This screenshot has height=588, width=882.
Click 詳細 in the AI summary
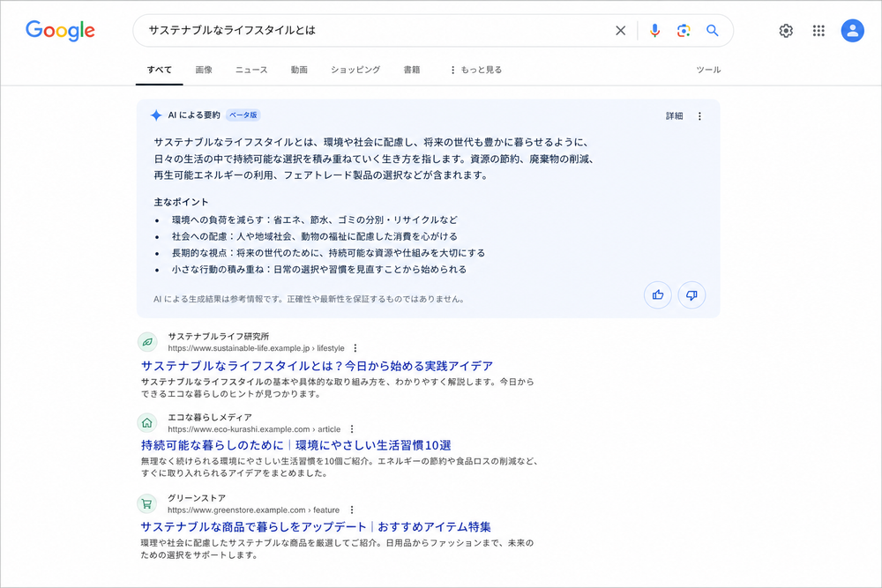click(x=675, y=115)
